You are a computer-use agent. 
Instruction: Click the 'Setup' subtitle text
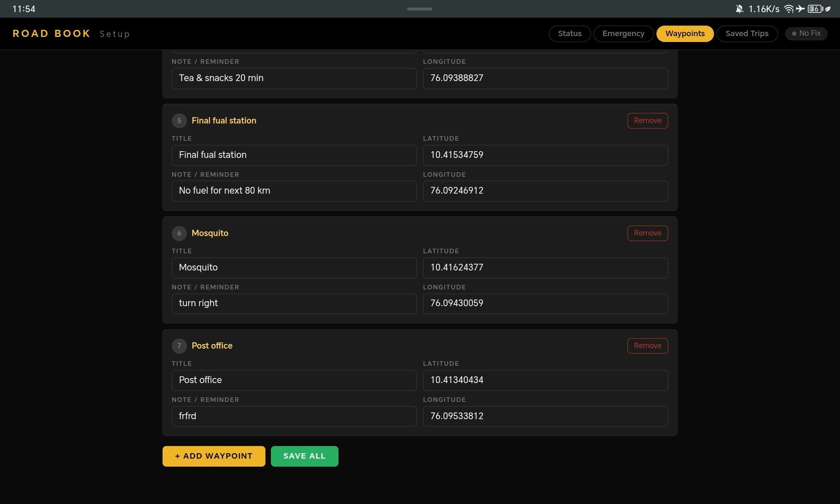[115, 34]
